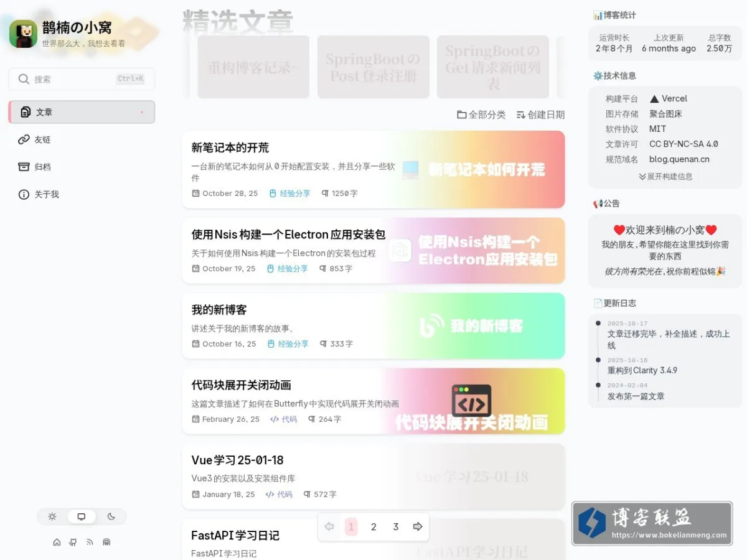Click 经验分享 tag under 新笔记本的开荒

[289, 194]
